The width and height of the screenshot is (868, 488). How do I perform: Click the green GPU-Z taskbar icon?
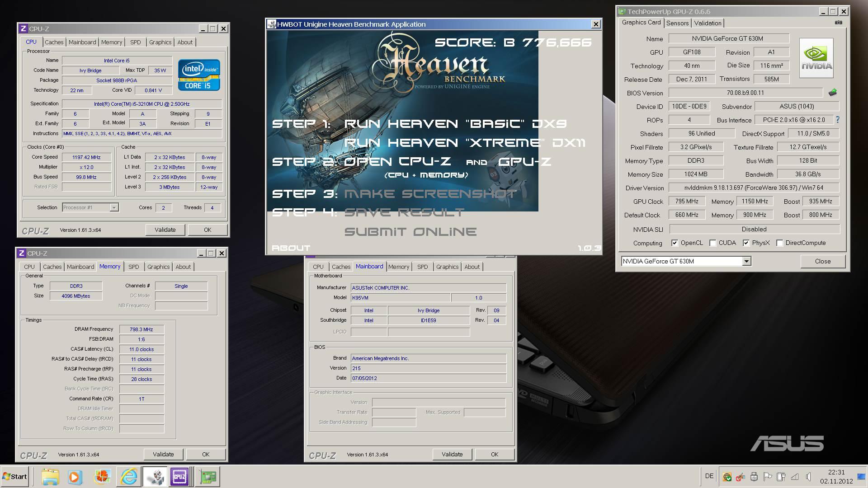[208, 477]
